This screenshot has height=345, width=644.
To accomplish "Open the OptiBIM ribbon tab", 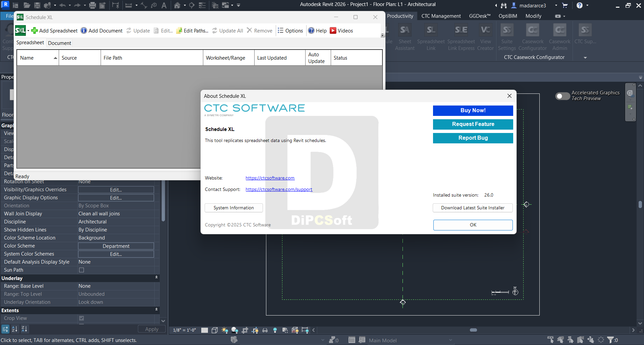I will coord(508,16).
